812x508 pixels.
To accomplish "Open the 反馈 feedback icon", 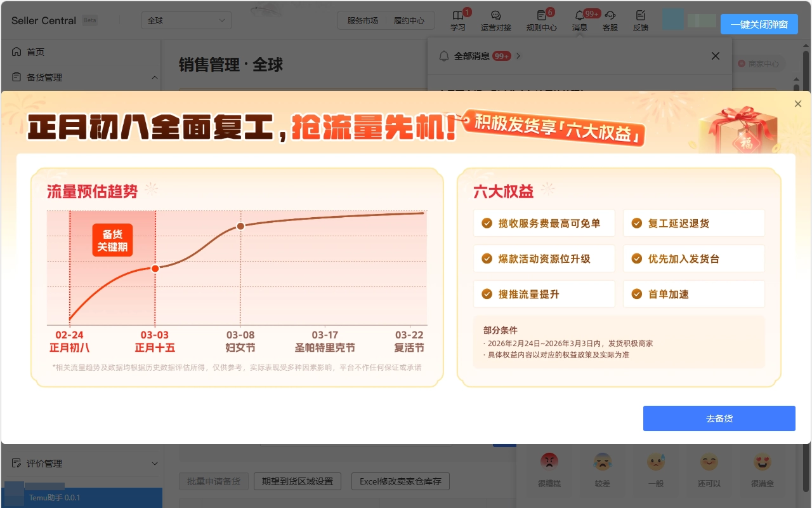I will tap(641, 19).
